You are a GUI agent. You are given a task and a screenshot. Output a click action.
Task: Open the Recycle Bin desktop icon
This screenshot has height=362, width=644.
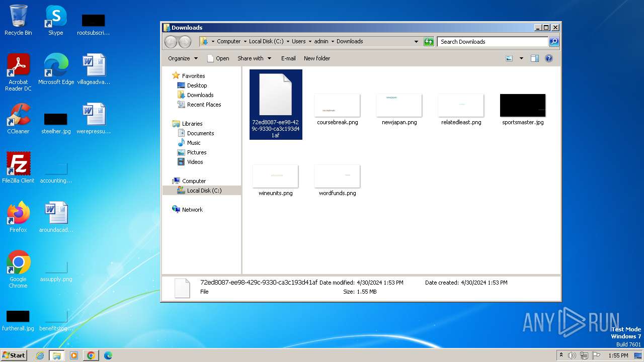click(18, 20)
